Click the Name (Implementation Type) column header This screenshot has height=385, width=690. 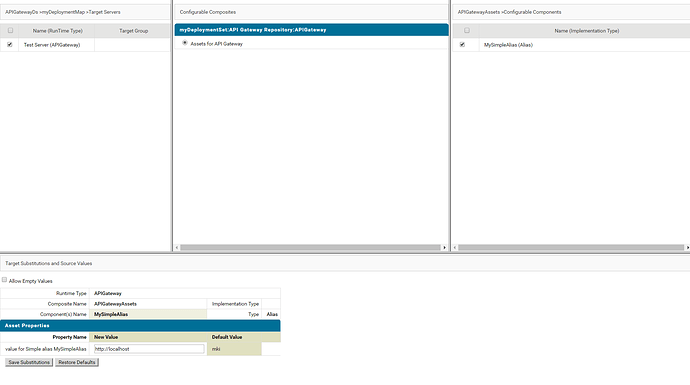[x=587, y=31]
